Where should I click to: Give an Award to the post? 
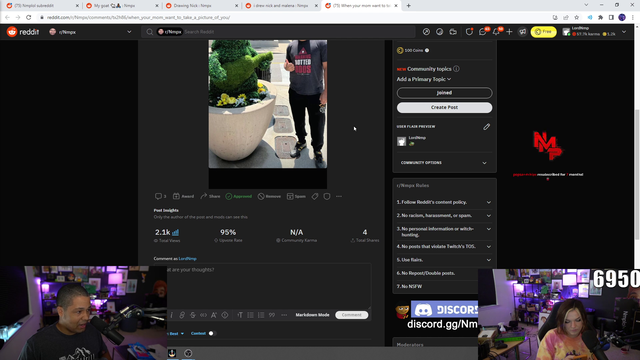pyautogui.click(x=183, y=196)
